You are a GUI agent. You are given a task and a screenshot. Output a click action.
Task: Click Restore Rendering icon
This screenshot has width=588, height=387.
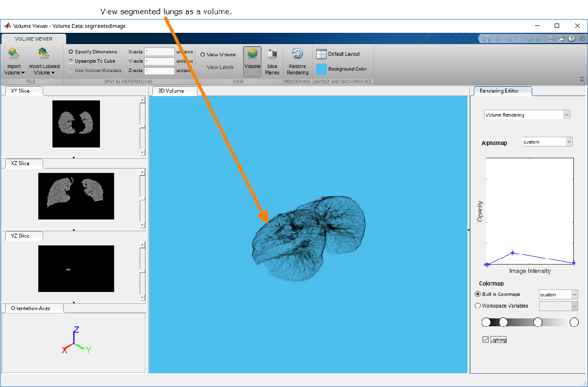[297, 54]
